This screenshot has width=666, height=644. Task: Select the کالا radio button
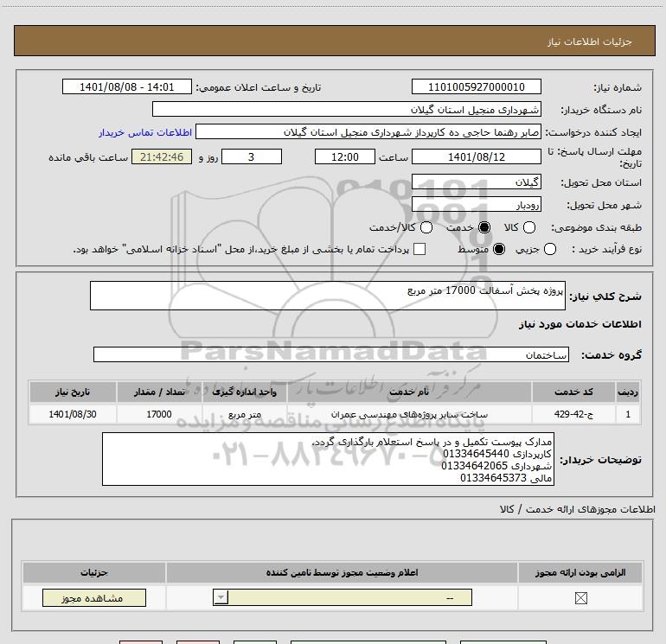529,227
